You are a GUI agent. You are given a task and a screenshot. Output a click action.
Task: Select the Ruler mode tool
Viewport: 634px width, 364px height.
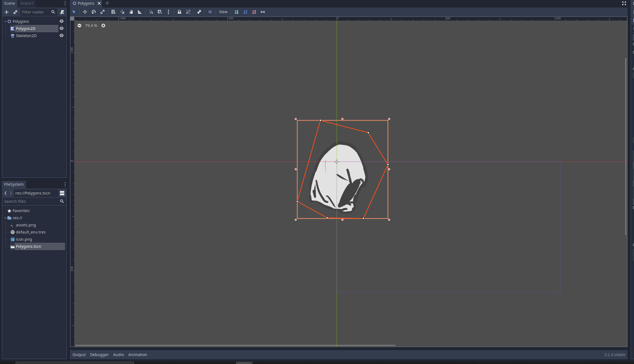click(x=140, y=12)
